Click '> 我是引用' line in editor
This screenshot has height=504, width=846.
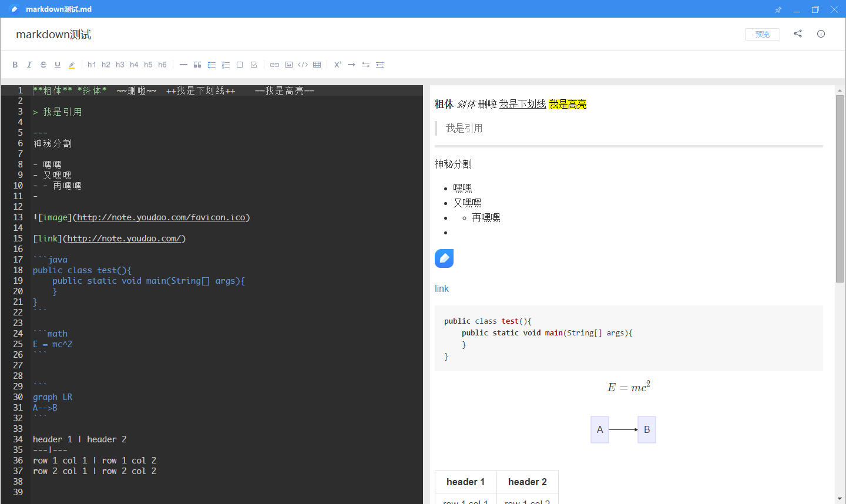coord(58,112)
